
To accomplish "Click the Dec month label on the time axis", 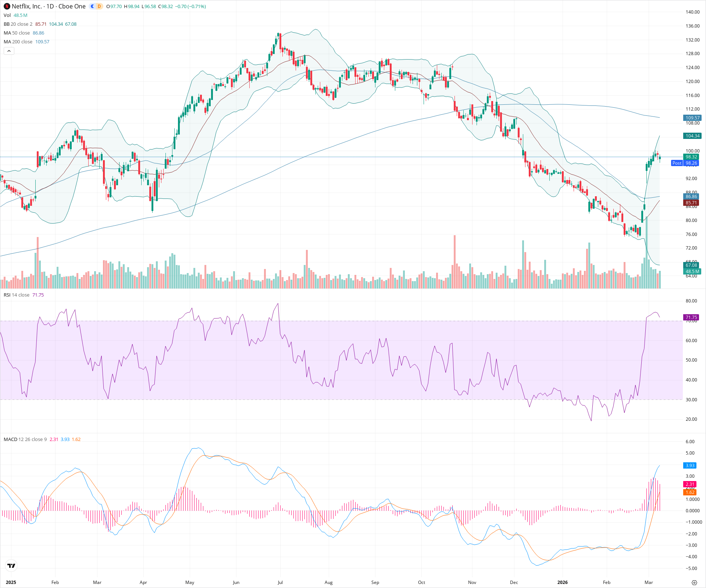I will pos(514,582).
